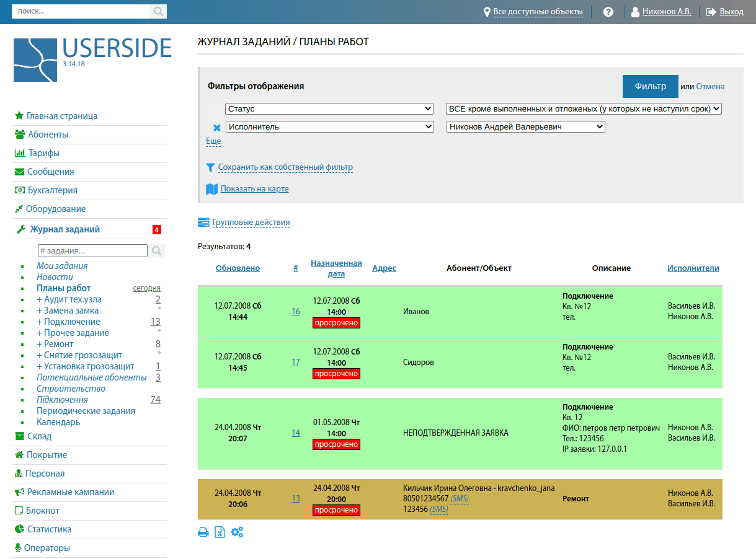Click the magnifier icon in the задания search box
Viewport: 756px width, 559px height.
point(156,250)
